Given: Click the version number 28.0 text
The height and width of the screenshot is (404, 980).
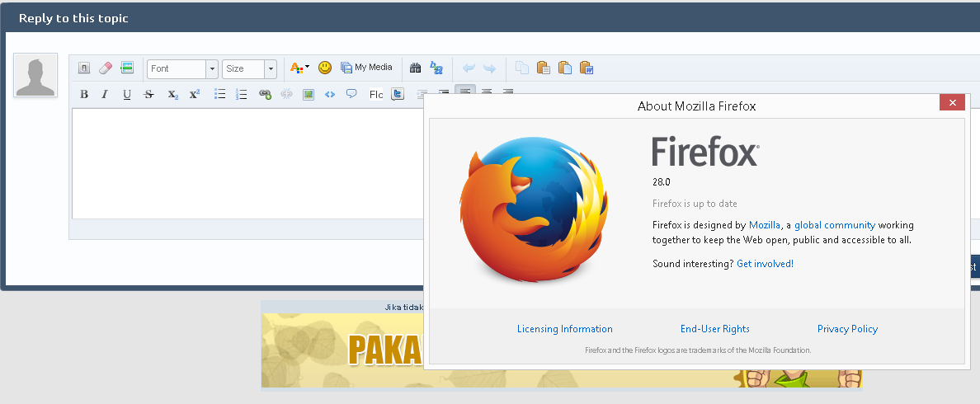Looking at the screenshot, I should click(x=662, y=182).
